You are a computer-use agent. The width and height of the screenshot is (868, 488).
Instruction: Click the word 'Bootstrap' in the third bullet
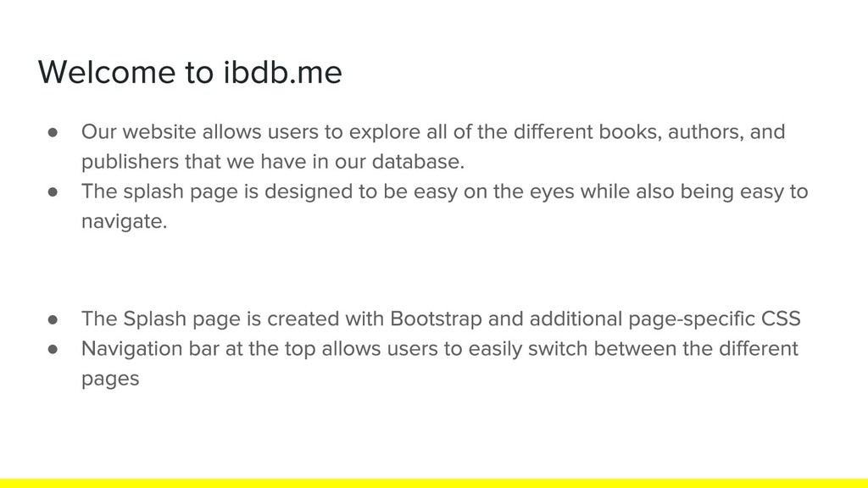point(436,319)
